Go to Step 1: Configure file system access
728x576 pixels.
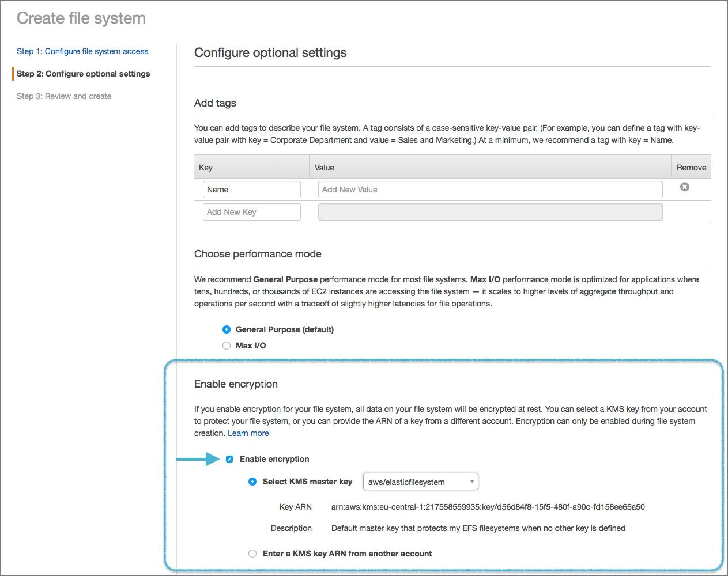coord(82,51)
